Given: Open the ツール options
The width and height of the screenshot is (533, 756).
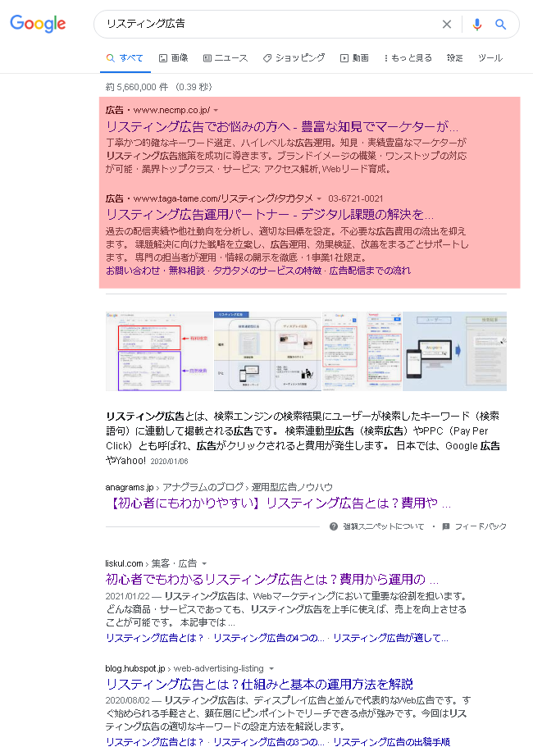Looking at the screenshot, I should click(x=490, y=58).
